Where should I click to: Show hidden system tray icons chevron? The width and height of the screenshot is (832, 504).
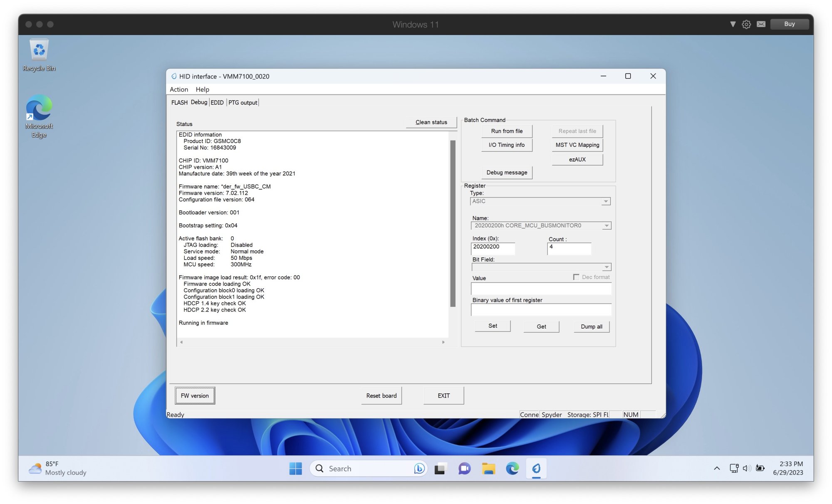pos(717,468)
